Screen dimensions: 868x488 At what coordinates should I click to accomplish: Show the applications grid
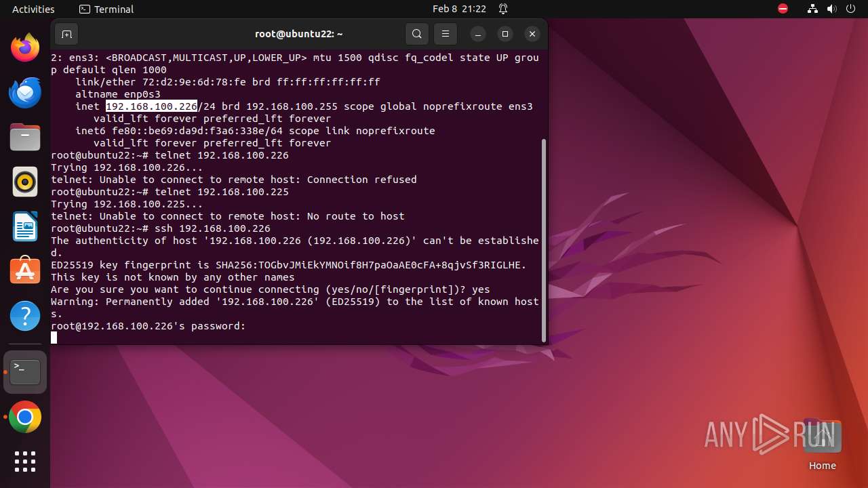click(x=25, y=462)
